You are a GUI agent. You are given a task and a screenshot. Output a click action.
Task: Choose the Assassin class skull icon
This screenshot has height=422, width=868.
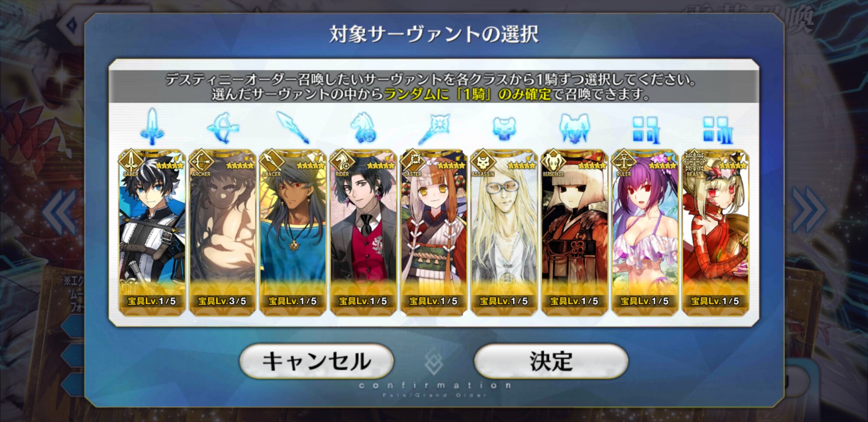(504, 129)
